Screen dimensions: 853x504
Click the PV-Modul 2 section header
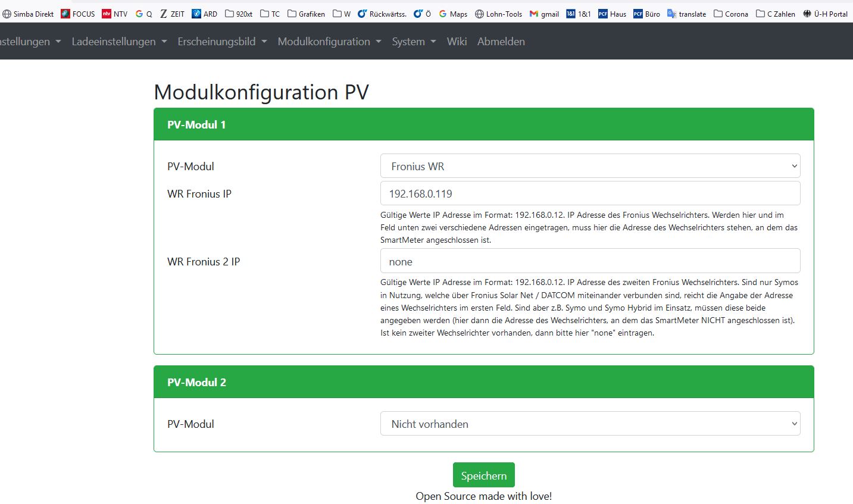[x=483, y=382]
